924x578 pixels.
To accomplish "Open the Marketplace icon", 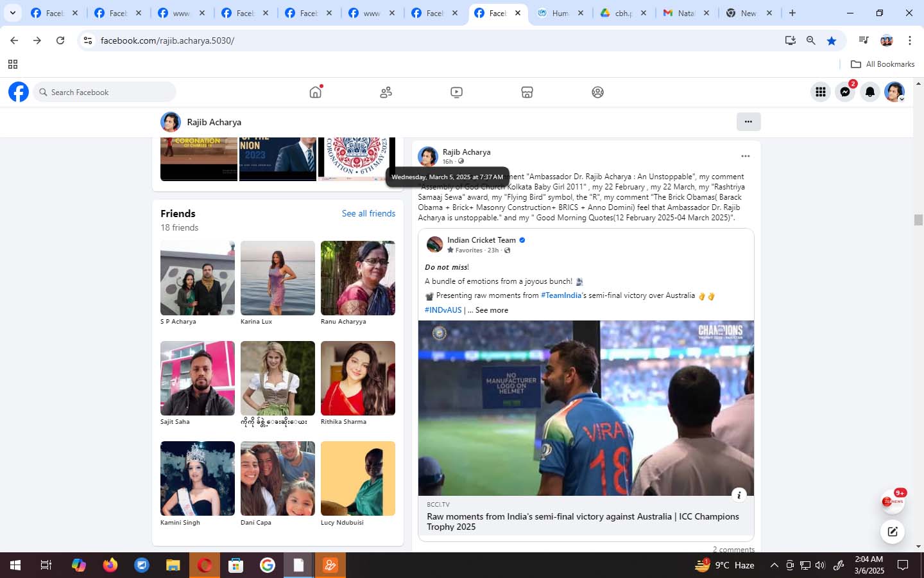I will 527,92.
